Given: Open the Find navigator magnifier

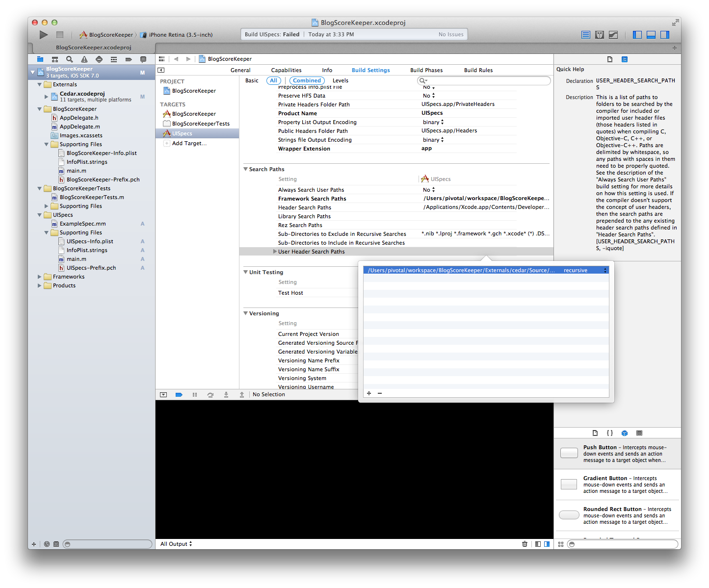Looking at the screenshot, I should 70,59.
